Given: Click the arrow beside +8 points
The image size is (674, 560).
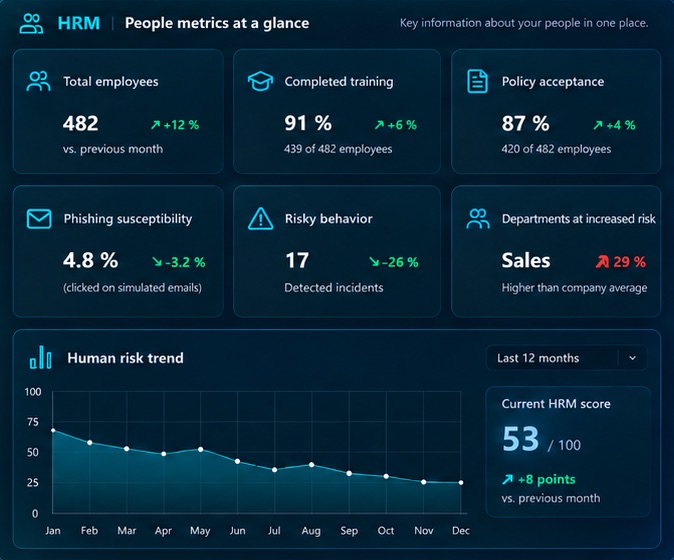Looking at the screenshot, I should [x=507, y=479].
